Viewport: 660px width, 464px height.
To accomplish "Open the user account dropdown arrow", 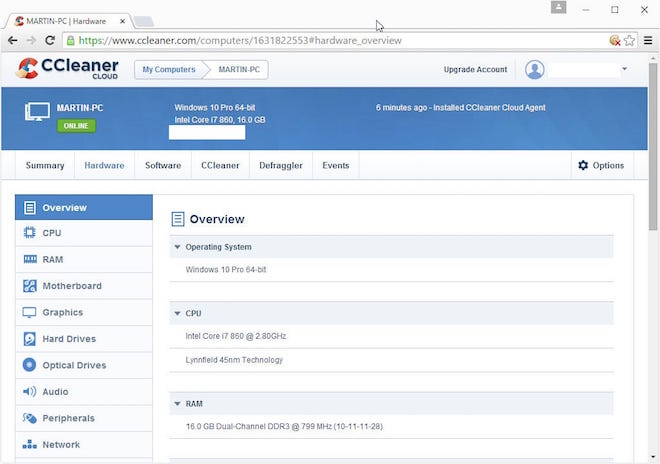I will [x=625, y=69].
